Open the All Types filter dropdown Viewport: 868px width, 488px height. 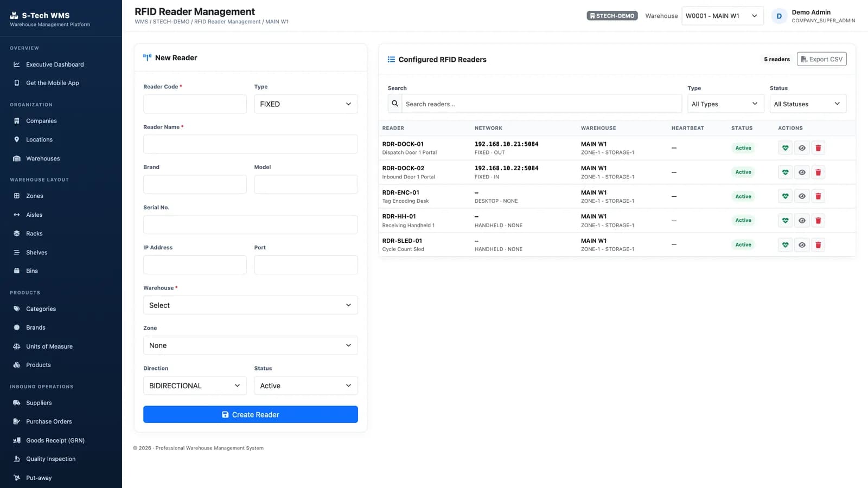(x=725, y=104)
